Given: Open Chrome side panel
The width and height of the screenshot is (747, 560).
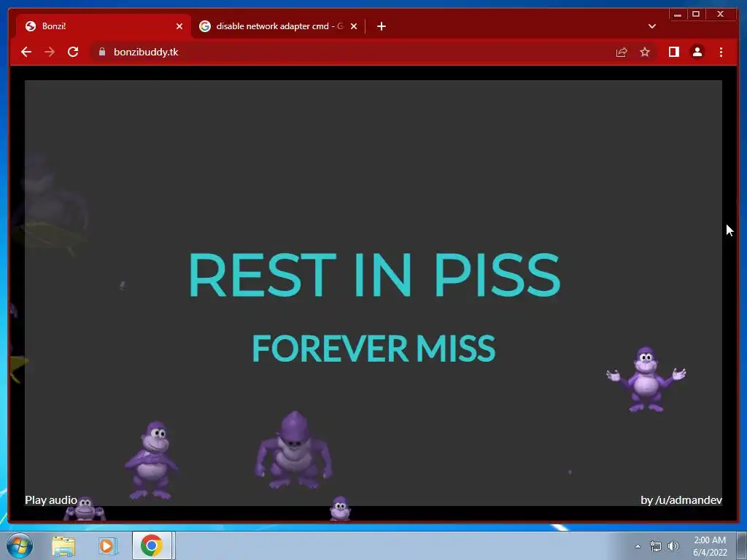Looking at the screenshot, I should pyautogui.click(x=673, y=52).
